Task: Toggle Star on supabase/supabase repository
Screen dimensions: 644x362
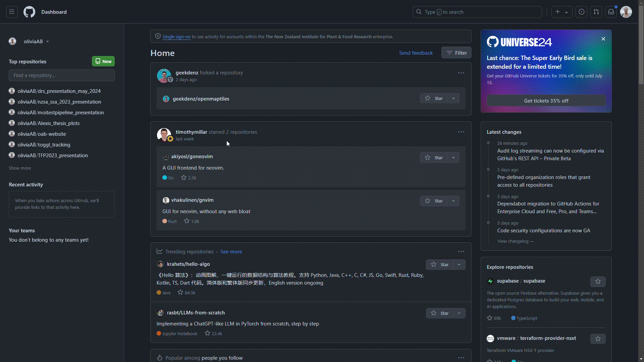Action: click(x=597, y=281)
